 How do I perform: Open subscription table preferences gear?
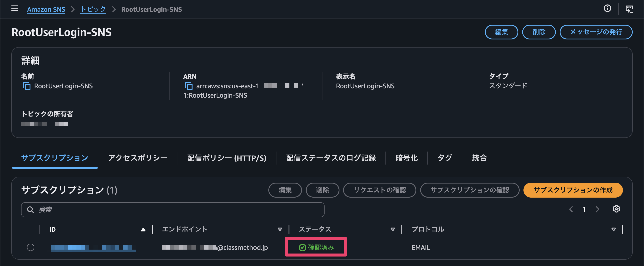(616, 209)
